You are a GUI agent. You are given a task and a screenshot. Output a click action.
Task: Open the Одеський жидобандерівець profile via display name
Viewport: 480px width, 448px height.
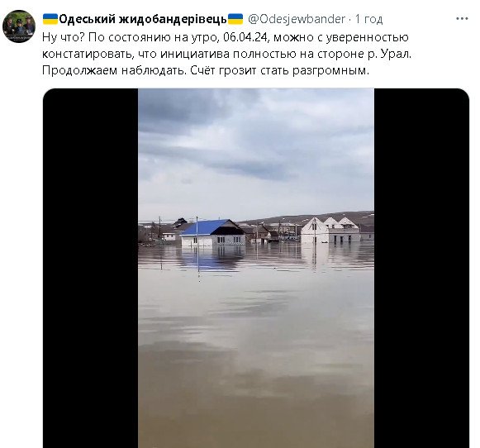pyautogui.click(x=143, y=19)
